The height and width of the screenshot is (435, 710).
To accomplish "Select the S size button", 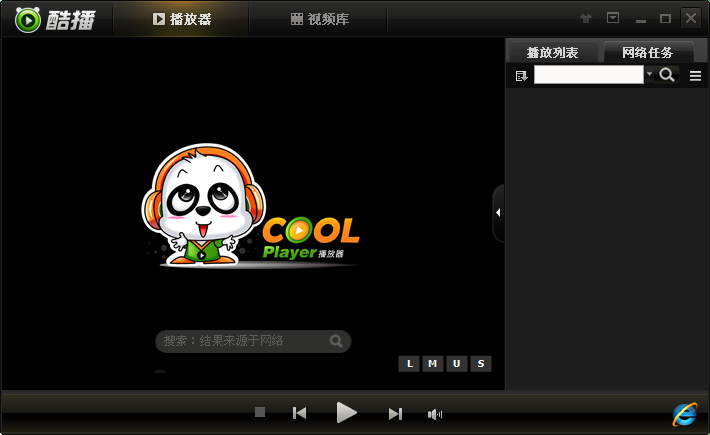I will [x=481, y=363].
